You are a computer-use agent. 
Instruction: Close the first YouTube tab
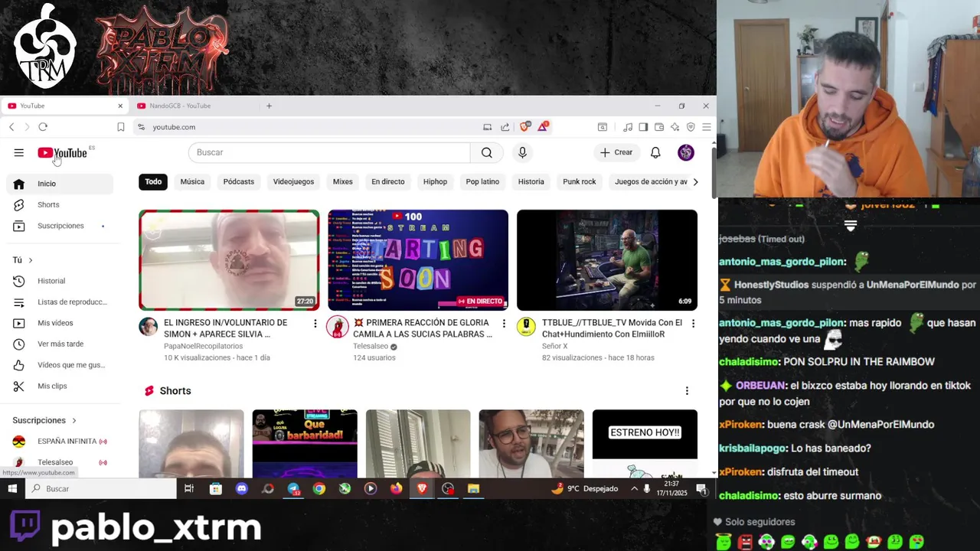pos(120,106)
